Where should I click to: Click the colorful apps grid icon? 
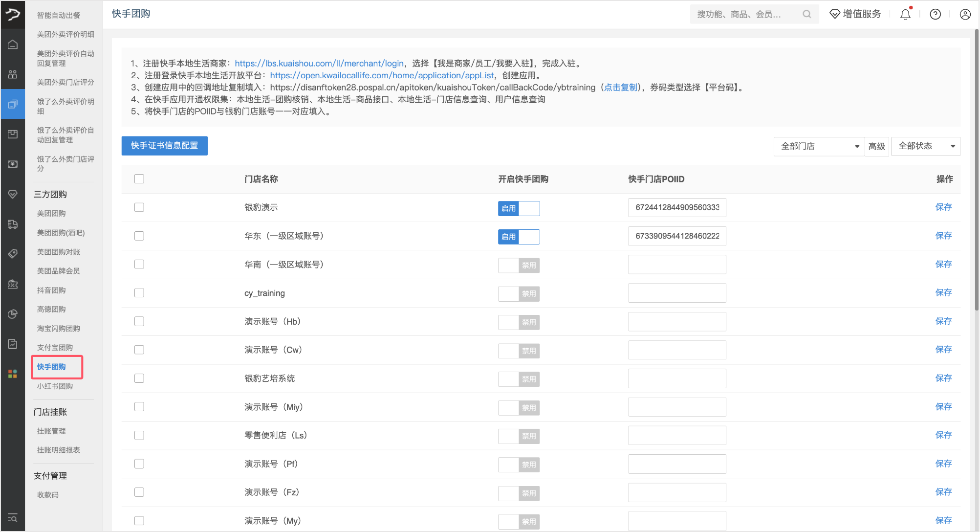13,374
